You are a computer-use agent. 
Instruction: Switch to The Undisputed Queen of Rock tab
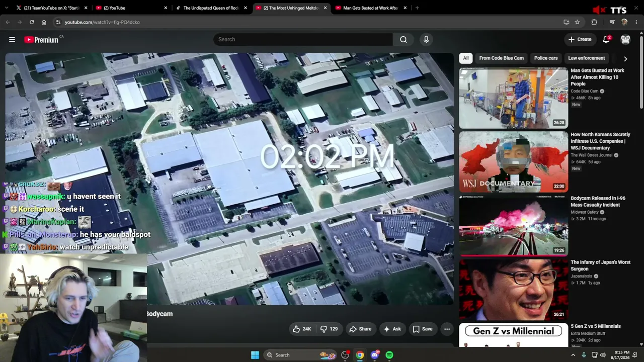(x=210, y=8)
